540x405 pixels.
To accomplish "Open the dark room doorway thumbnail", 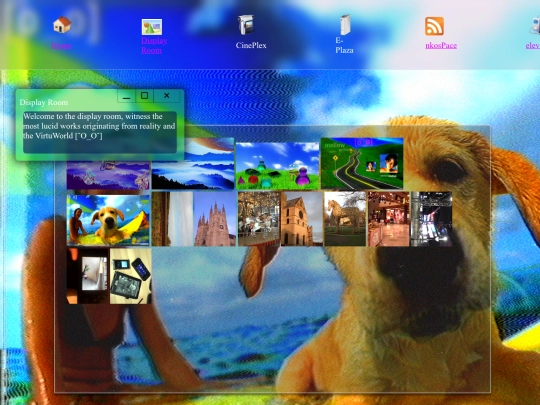I will (x=87, y=276).
